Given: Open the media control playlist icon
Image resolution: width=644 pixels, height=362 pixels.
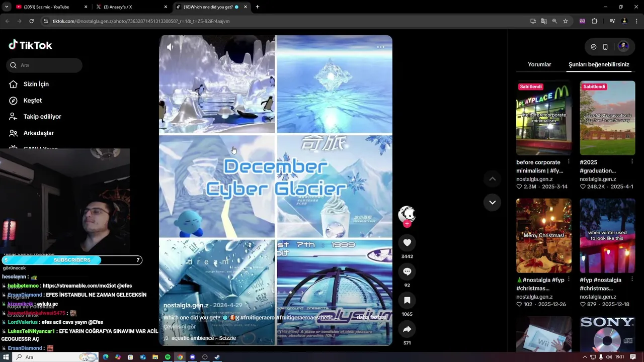Looking at the screenshot, I should 612,21.
